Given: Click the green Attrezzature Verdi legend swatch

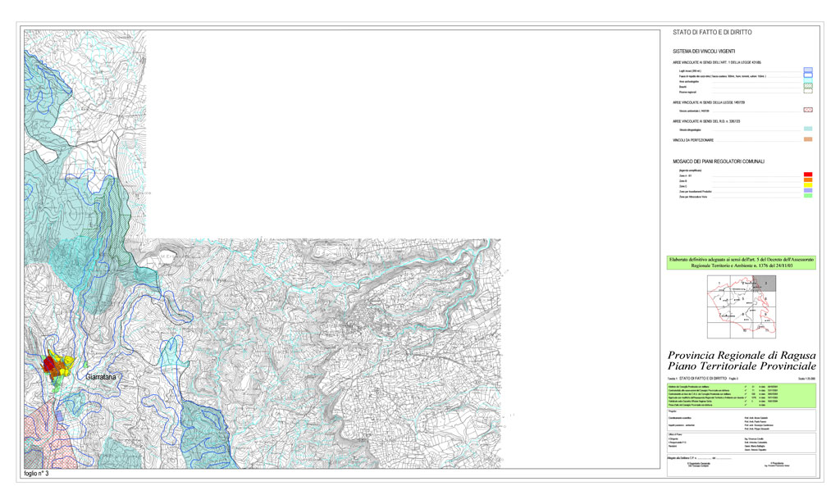Looking at the screenshot, I should click(x=807, y=198).
